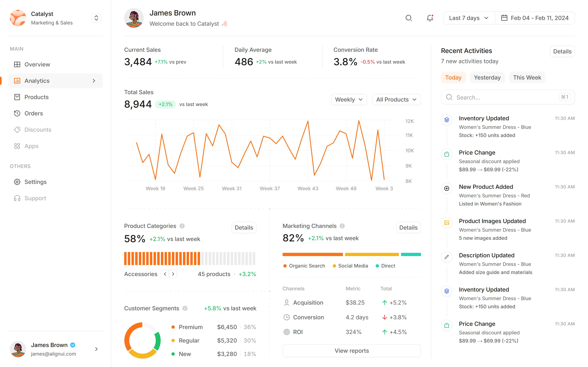Expand the Weekly period dropdown
This screenshot has width=588, height=367.
(x=349, y=99)
